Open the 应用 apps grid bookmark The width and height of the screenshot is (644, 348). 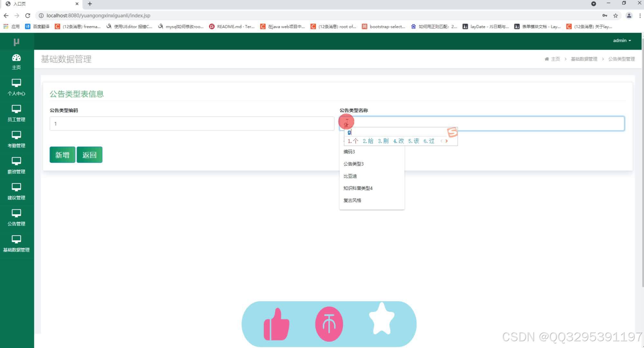click(12, 26)
